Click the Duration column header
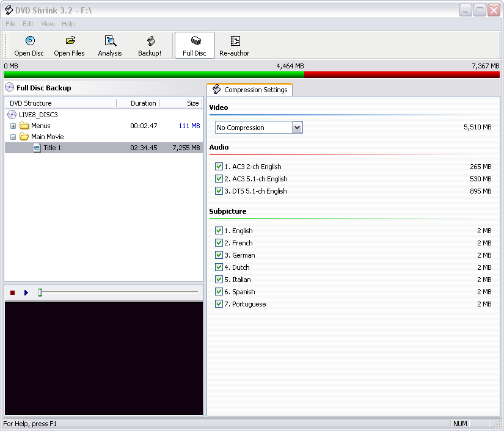 [138, 103]
